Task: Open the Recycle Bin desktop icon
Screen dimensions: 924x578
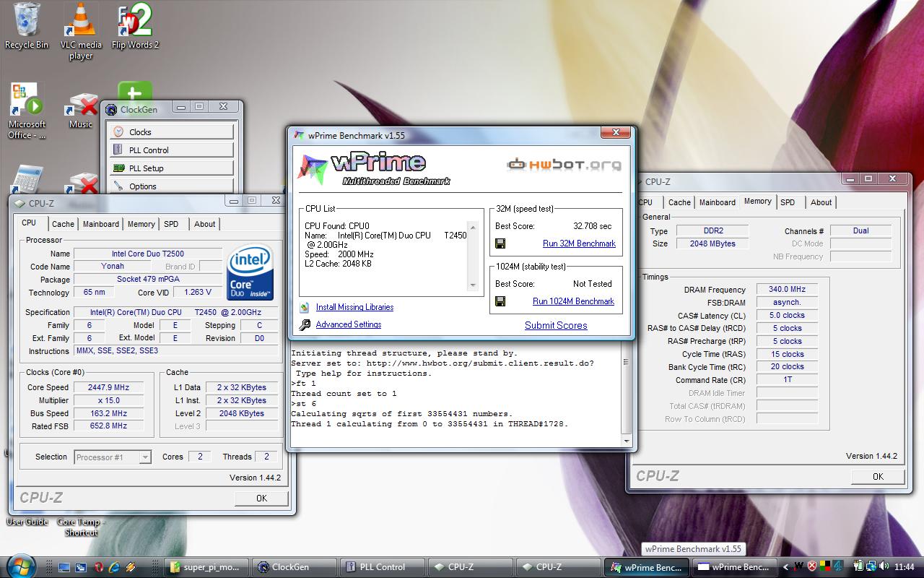Action: coord(27,27)
